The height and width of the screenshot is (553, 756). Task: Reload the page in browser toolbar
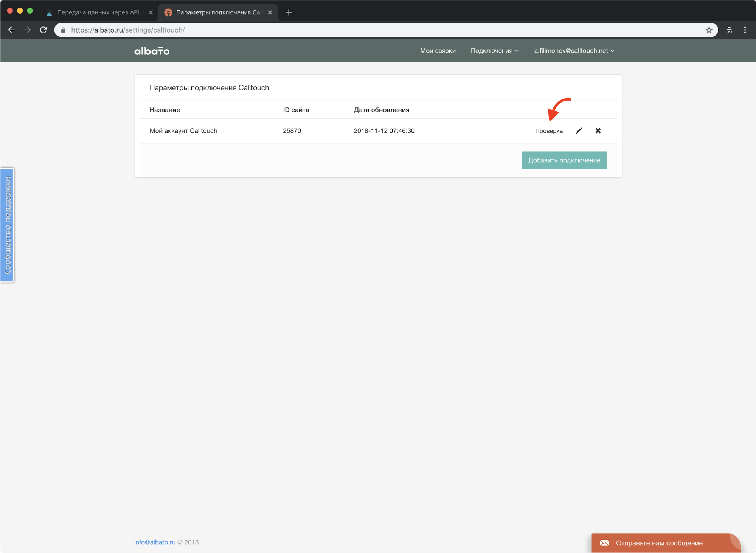point(43,30)
